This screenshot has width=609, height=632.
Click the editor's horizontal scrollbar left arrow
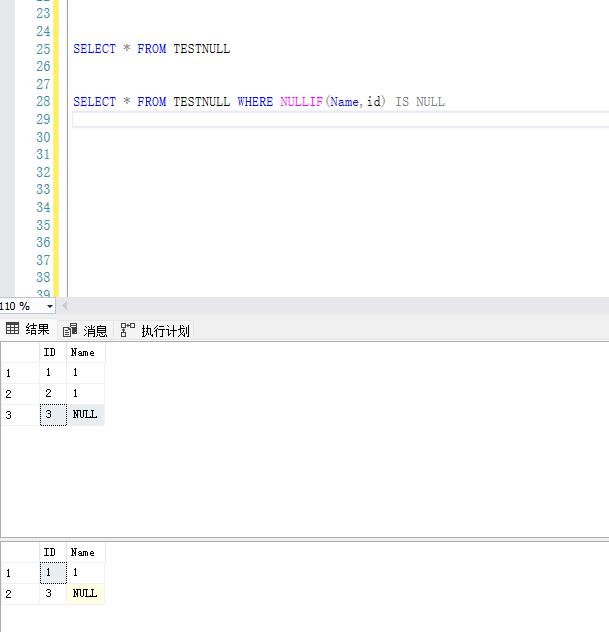(65, 306)
